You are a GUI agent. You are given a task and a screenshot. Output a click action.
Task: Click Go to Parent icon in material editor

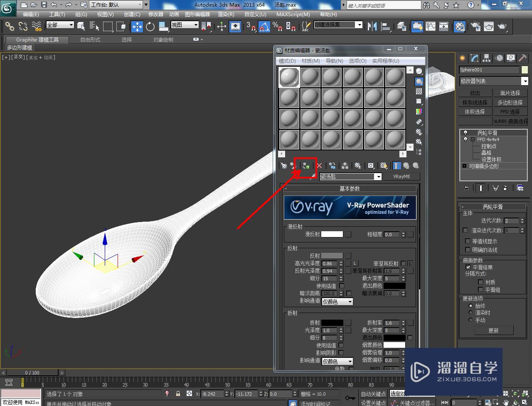pyautogui.click(x=406, y=166)
